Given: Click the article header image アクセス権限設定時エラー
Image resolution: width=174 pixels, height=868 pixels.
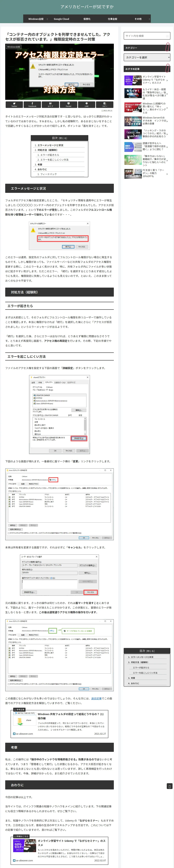Looking at the screenshot, I should tap(59, 72).
